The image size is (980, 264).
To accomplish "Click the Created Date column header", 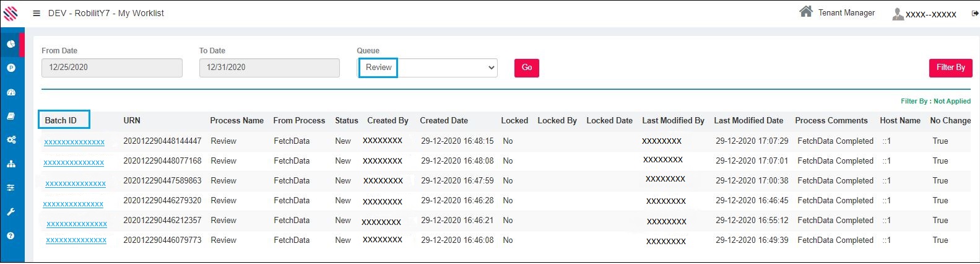I will click(444, 121).
